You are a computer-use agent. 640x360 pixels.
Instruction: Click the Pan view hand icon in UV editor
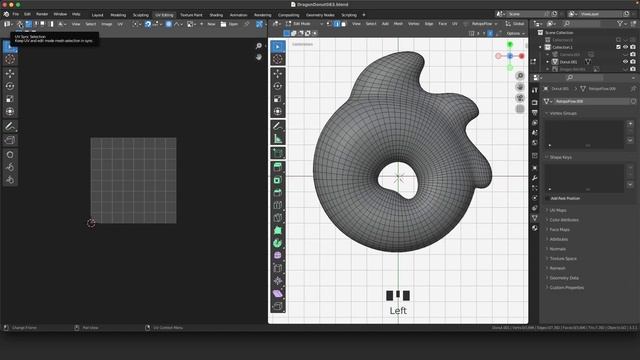click(x=259, y=57)
